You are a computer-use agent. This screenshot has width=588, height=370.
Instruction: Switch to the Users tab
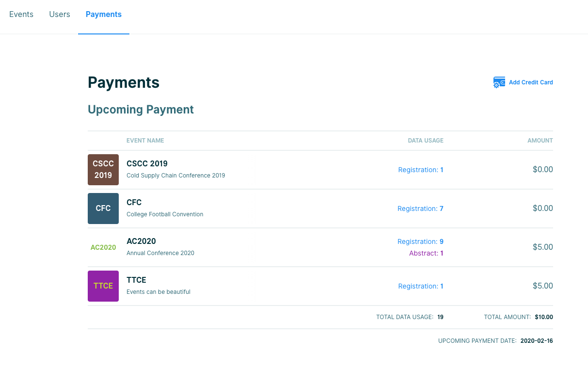click(60, 15)
